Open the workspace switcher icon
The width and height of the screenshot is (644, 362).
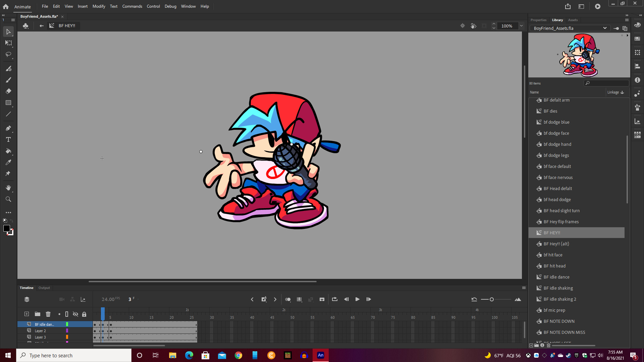[x=581, y=6]
